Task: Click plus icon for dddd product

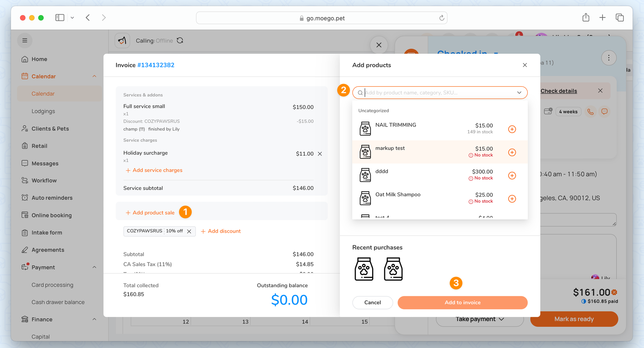Action: tap(512, 175)
